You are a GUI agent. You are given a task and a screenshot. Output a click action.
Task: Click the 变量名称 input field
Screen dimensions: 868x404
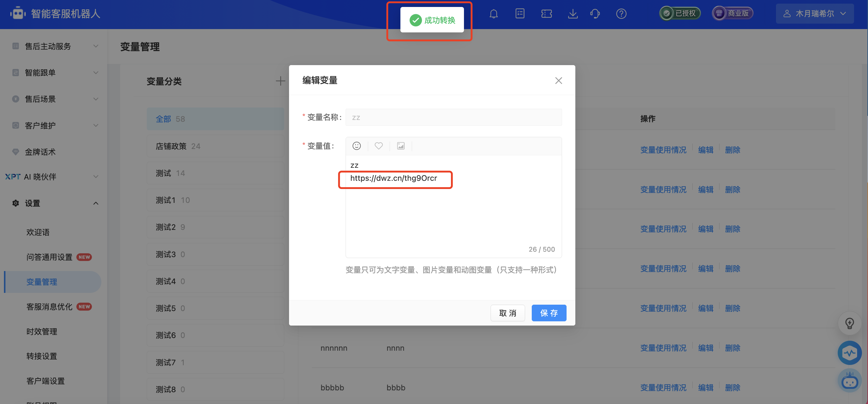(x=454, y=118)
